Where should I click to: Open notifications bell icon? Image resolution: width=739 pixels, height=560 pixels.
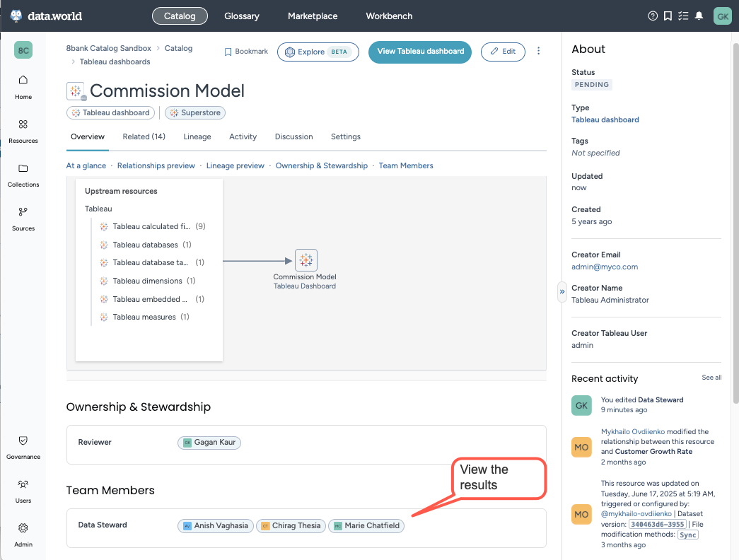(699, 16)
